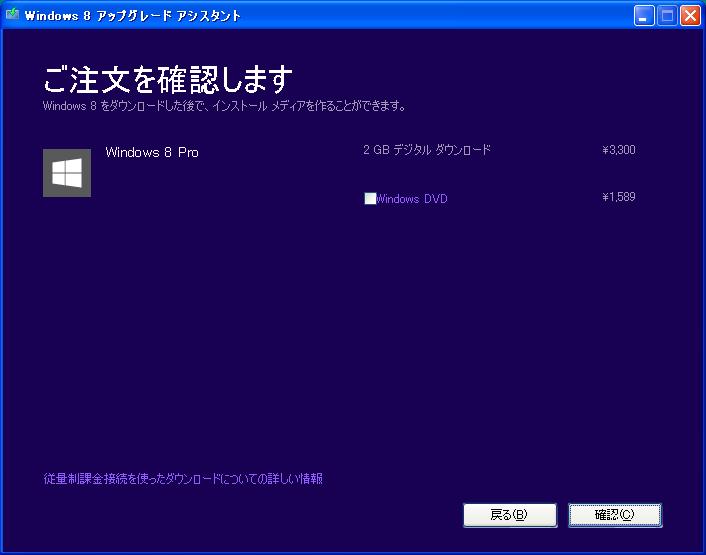This screenshot has height=555, width=706.
Task: Close the Upgrade Assistant window
Action: 690,16
